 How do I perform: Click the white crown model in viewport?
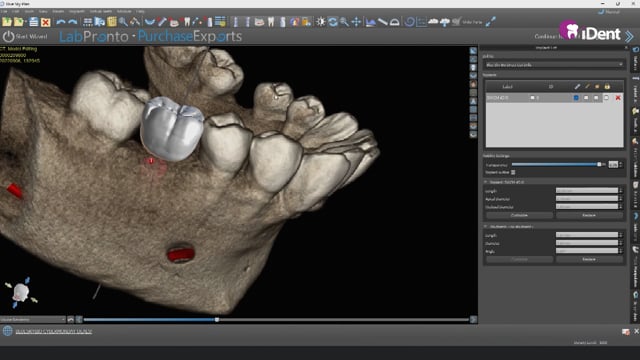click(172, 129)
